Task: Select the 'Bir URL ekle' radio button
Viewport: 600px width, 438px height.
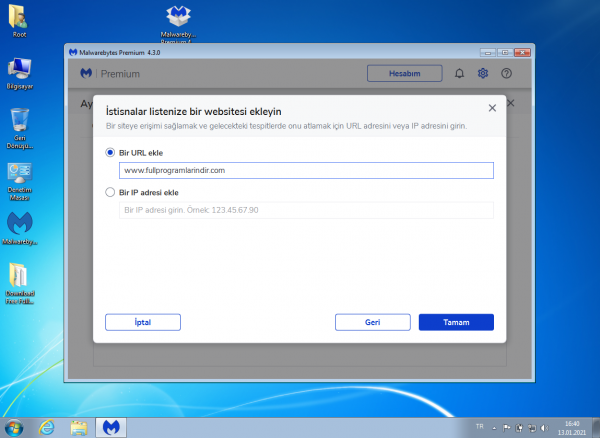Action: tap(110, 153)
